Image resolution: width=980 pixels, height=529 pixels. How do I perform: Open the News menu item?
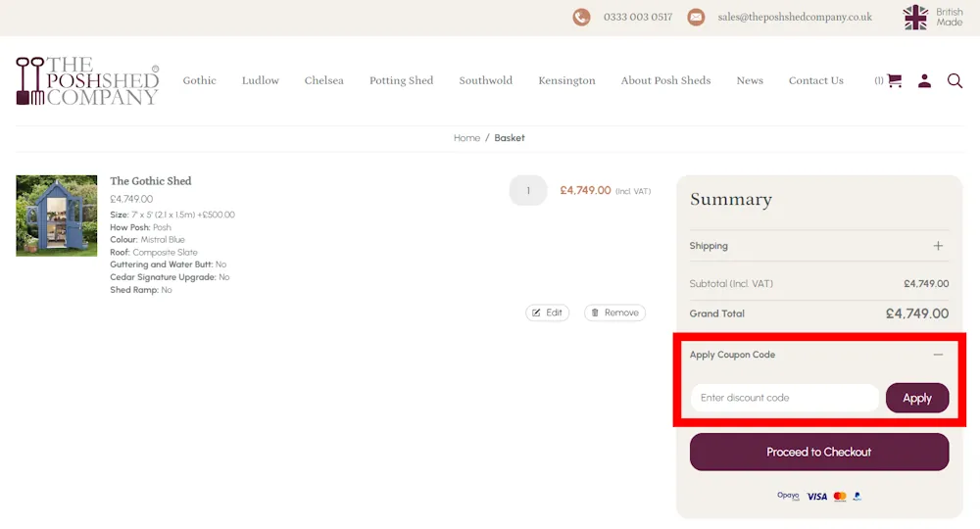(750, 80)
